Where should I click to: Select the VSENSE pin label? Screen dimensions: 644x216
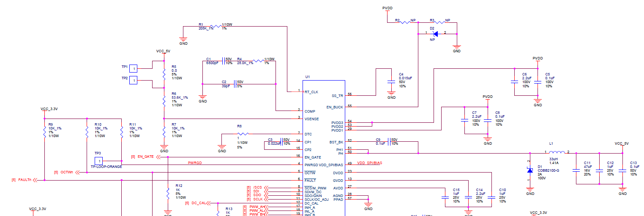click(312, 119)
